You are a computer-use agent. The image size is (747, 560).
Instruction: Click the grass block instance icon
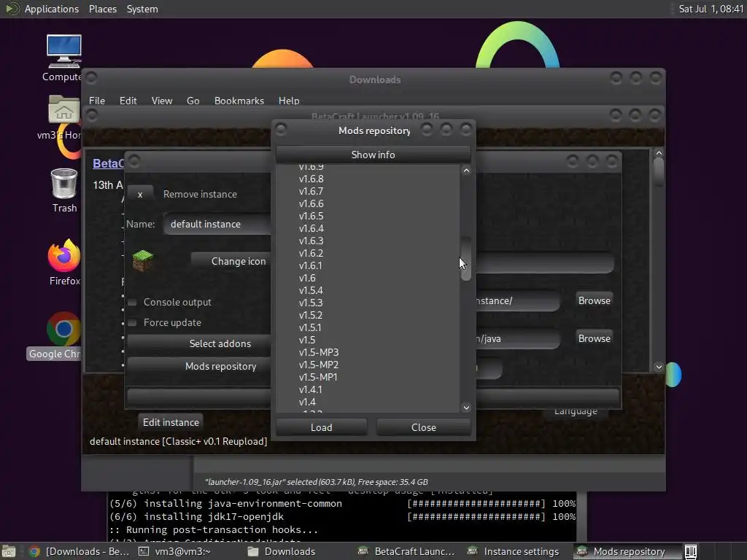pyautogui.click(x=142, y=260)
